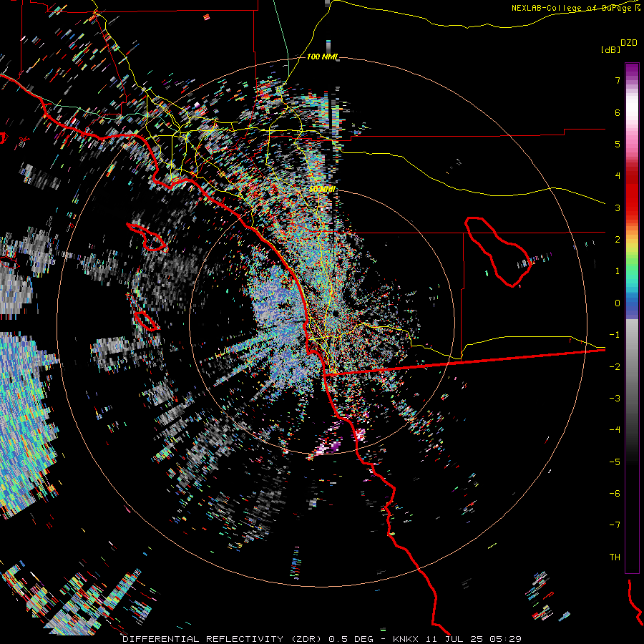Click the TH threshold label on scale
644x644 pixels.
[615, 557]
